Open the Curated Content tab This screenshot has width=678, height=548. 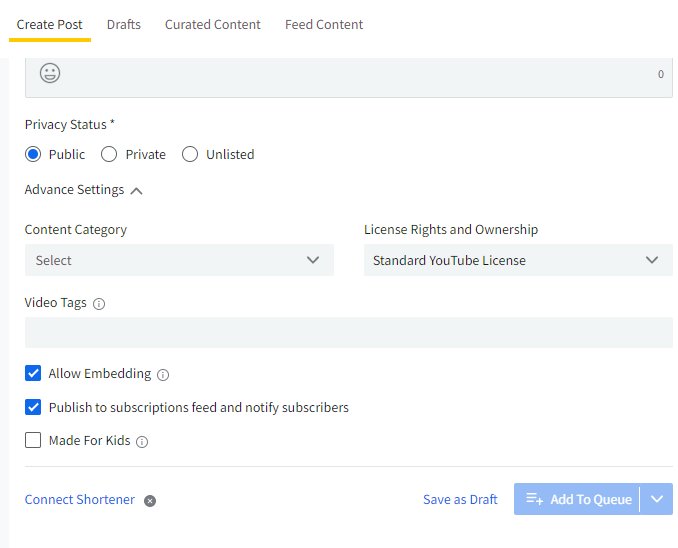pos(213,25)
